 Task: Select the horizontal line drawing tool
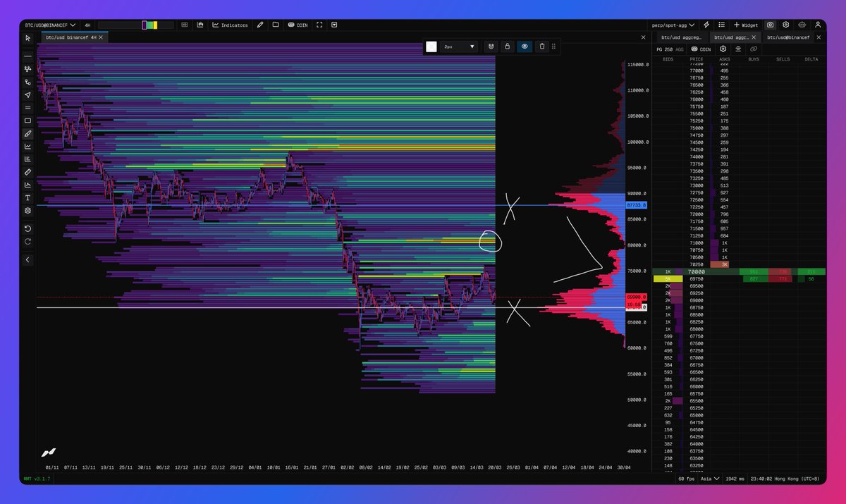[27, 56]
